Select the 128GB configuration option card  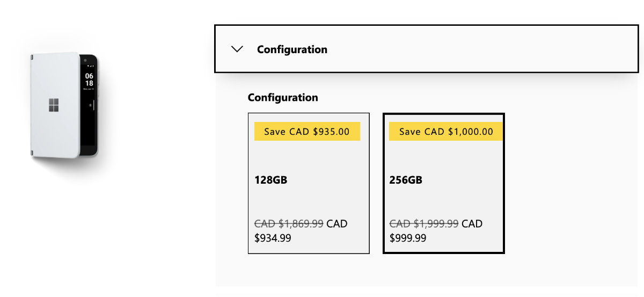[309, 183]
